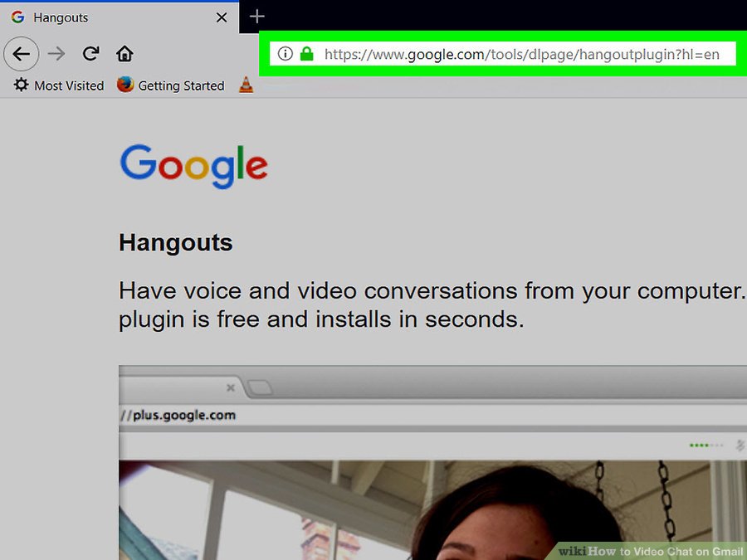Open the Getting Started bookmark
Image resolution: width=747 pixels, height=560 pixels.
pos(171,85)
